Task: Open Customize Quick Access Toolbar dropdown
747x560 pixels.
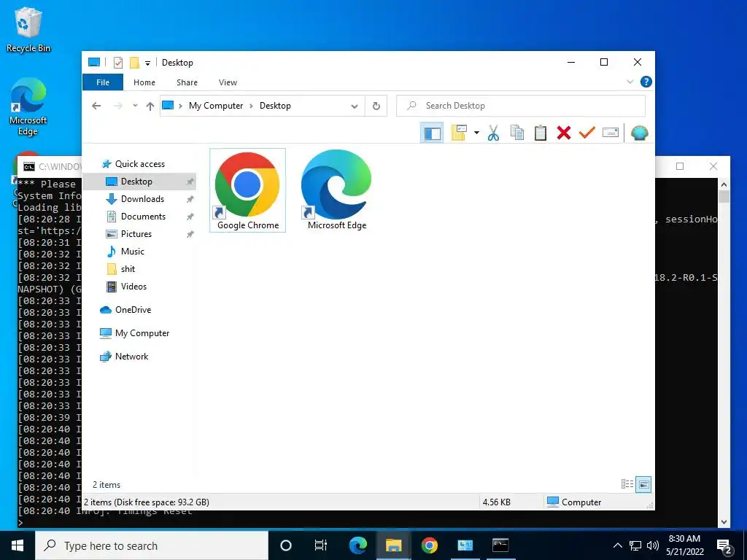Action: pyautogui.click(x=147, y=63)
